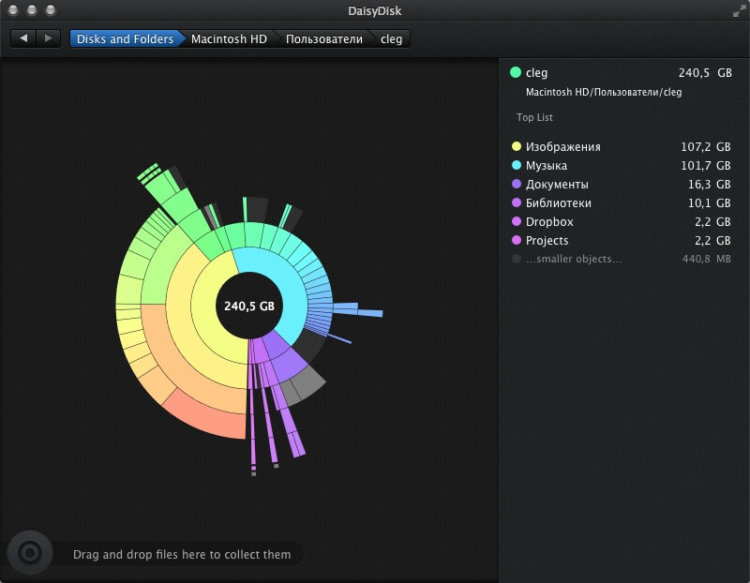Click the collector target icon
Viewport: 750px width, 583px height.
[30, 553]
